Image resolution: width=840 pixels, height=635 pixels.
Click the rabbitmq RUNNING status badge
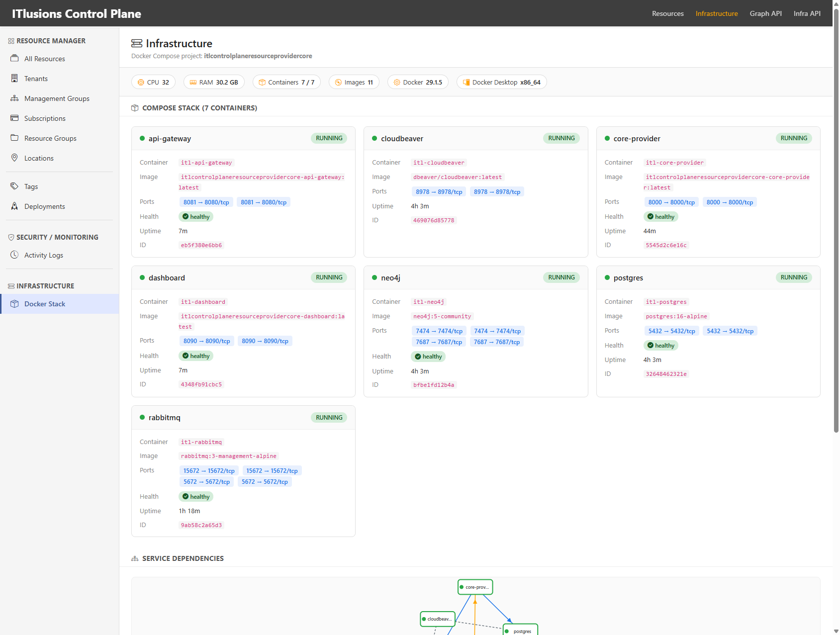pos(329,418)
